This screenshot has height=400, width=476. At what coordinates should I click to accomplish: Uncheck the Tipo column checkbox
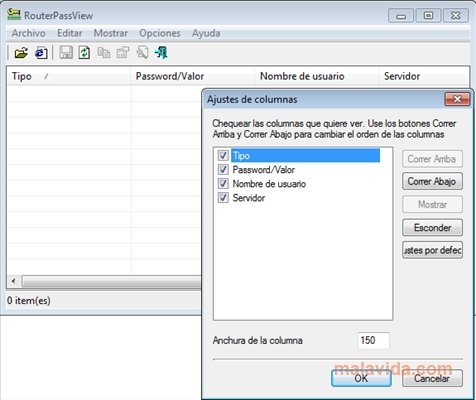click(223, 155)
